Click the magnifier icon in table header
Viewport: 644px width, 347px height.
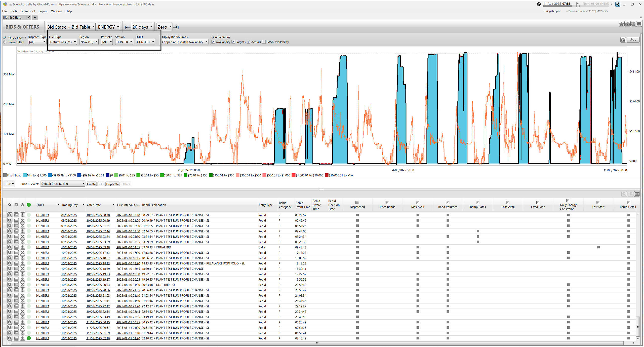coord(10,205)
